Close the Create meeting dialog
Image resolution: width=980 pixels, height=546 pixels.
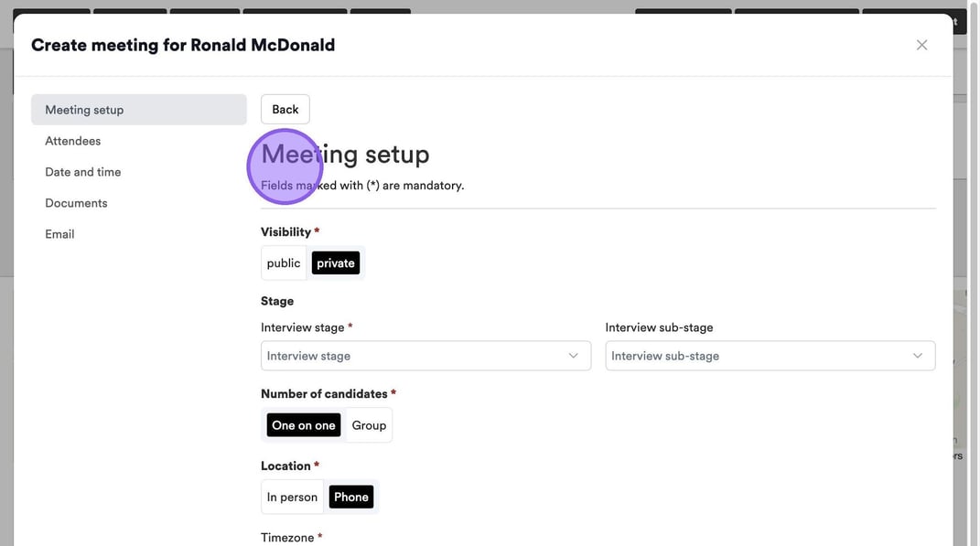click(x=921, y=45)
